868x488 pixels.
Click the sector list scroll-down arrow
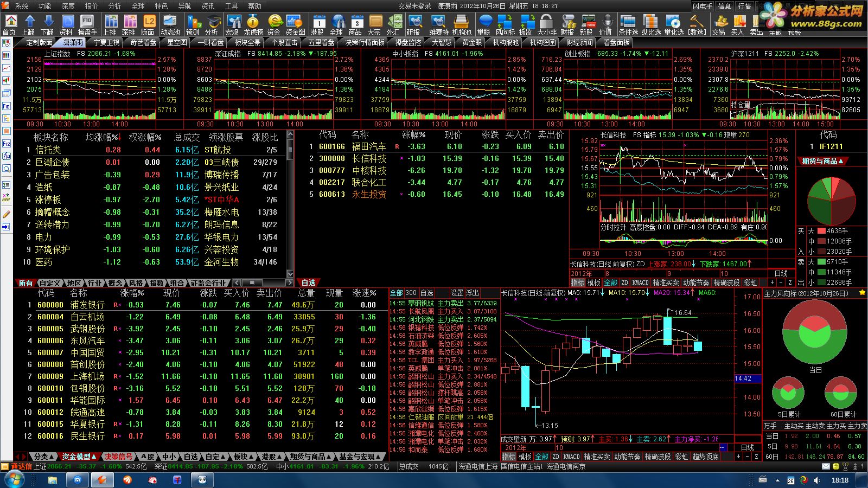[290, 274]
